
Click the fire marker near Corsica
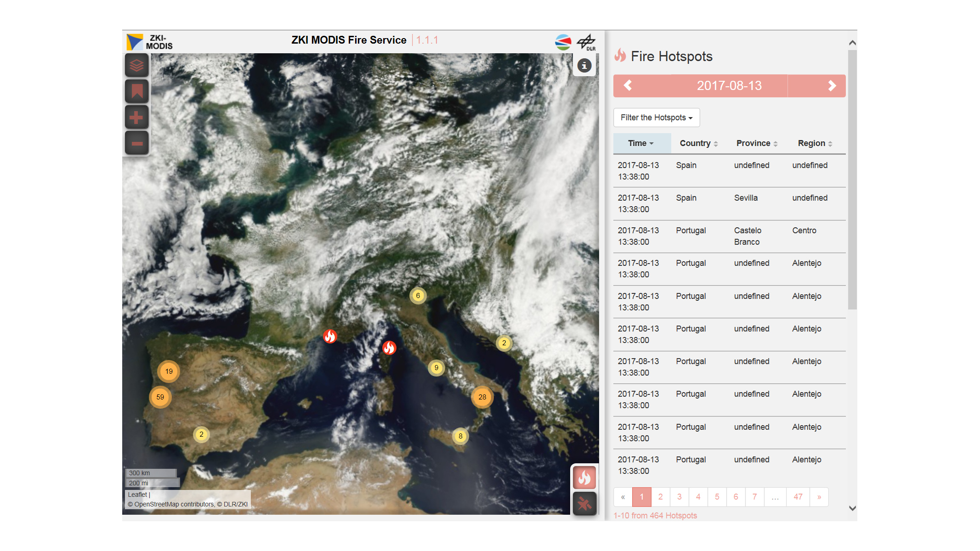[389, 348]
